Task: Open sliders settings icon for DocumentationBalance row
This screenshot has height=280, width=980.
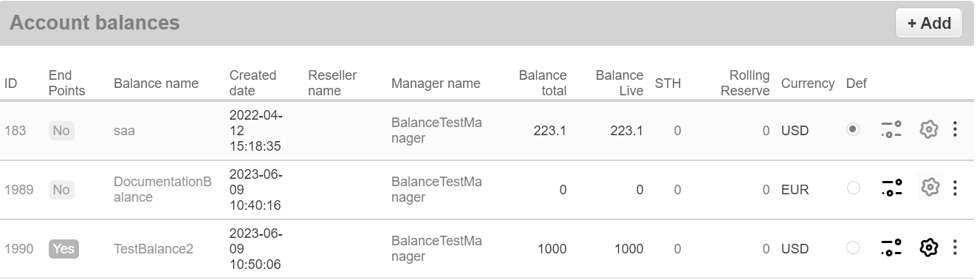Action: (891, 188)
